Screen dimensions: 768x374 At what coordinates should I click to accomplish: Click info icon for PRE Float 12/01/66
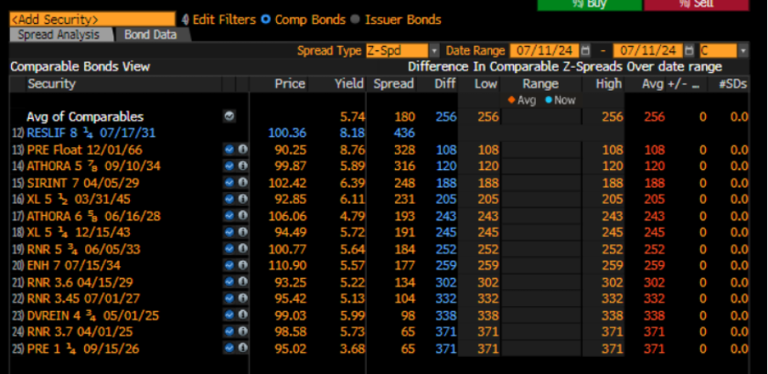242,150
